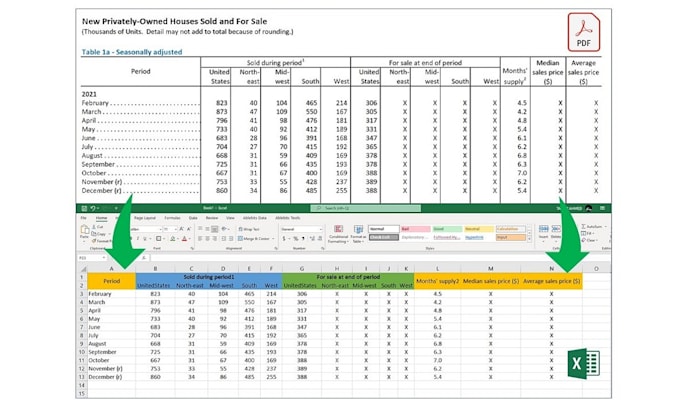Click Decrease Indent icon
The image size is (680, 407).
(224, 239)
